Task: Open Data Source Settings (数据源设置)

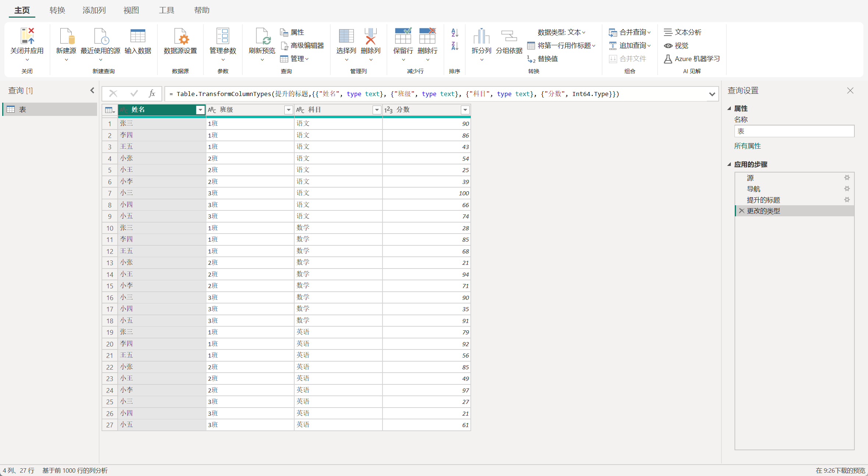Action: 180,36
